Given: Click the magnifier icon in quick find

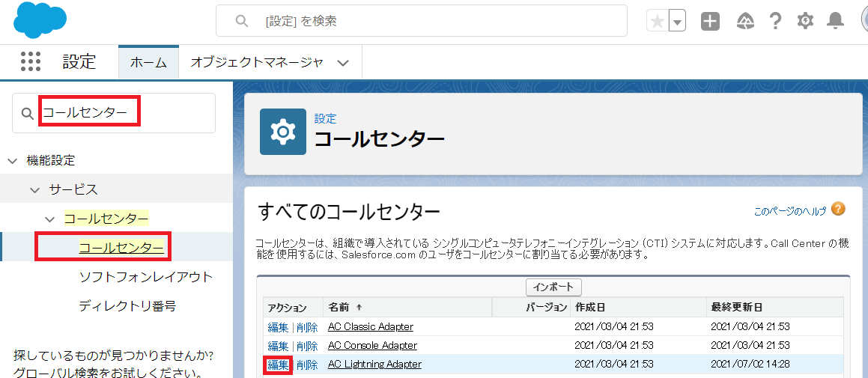Looking at the screenshot, I should tap(28, 114).
